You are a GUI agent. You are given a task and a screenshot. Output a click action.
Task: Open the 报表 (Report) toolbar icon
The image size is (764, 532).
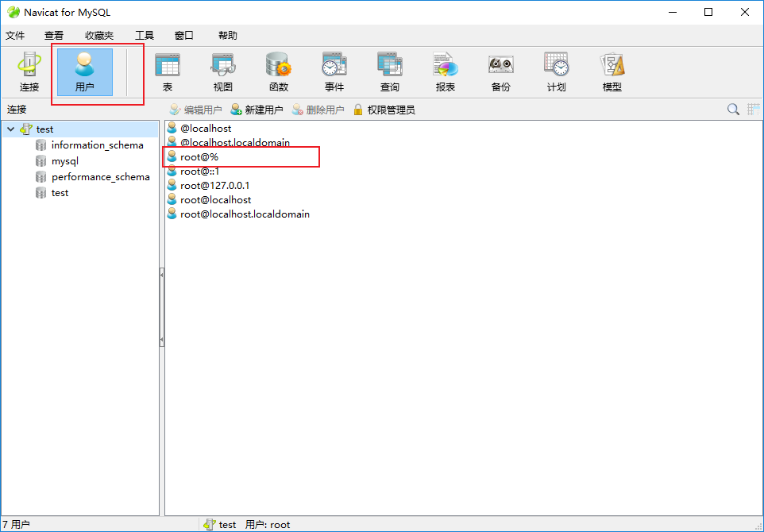[446, 72]
